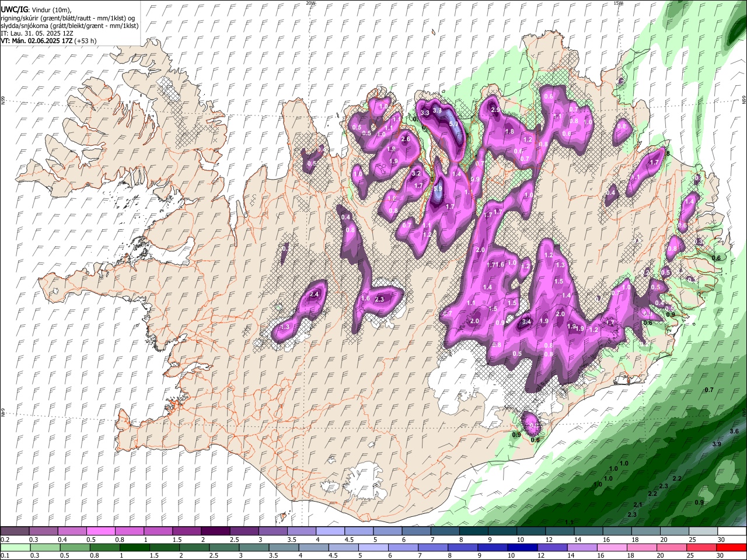Screen dimensions: 747x560
Task: Select the 2.4 snowfall value on the map
Action: tap(315, 294)
